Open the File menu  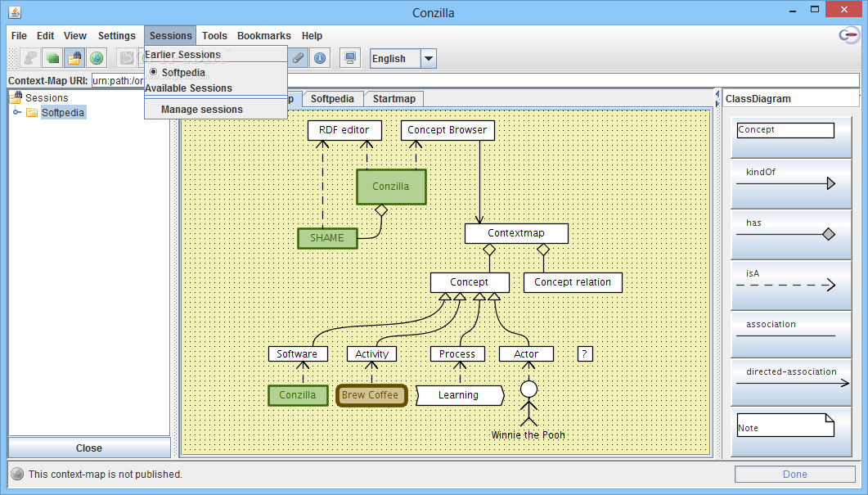(x=19, y=35)
